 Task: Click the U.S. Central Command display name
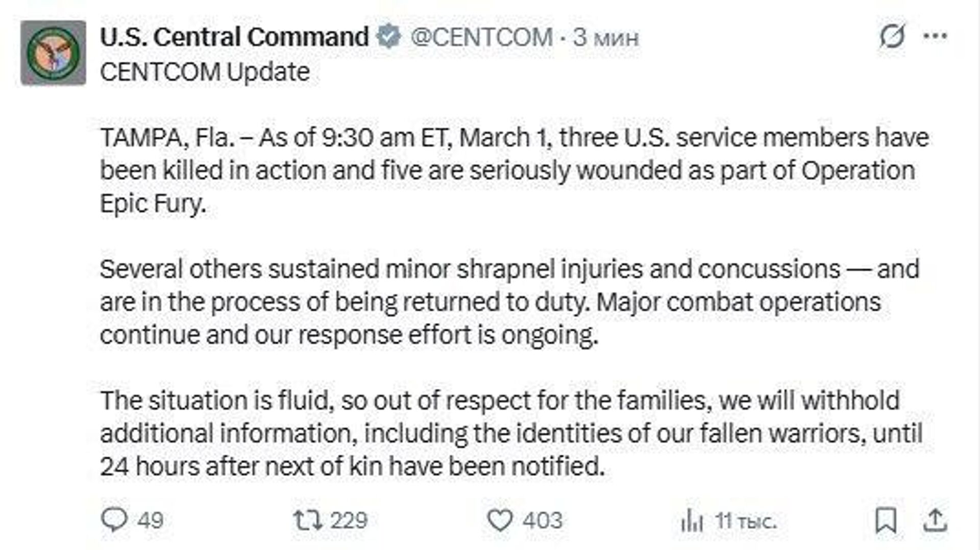(234, 37)
